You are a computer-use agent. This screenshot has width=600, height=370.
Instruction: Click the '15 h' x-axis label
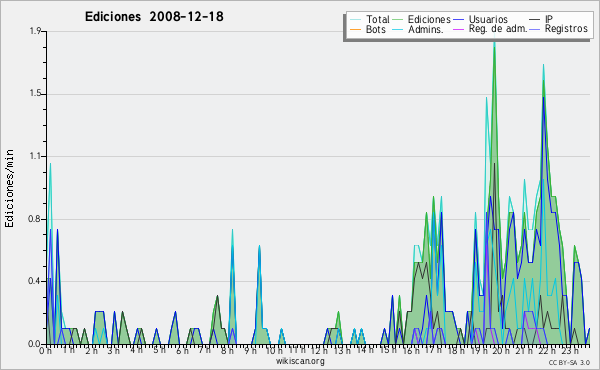pyautogui.click(x=387, y=350)
